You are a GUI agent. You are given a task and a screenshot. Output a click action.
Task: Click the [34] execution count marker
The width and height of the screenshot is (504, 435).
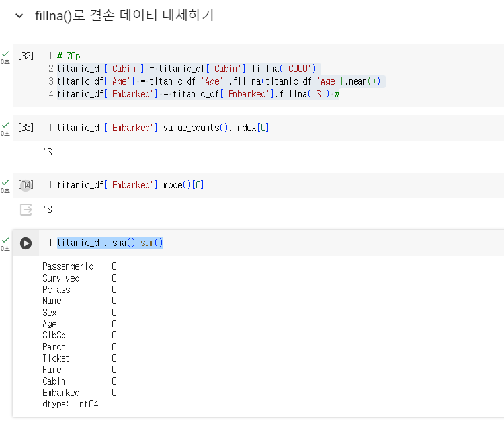click(26, 185)
